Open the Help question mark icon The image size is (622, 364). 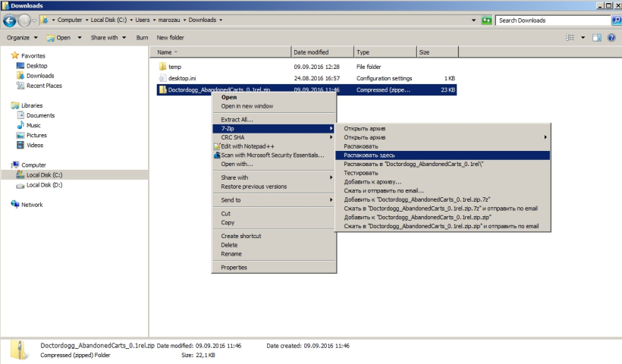point(612,37)
